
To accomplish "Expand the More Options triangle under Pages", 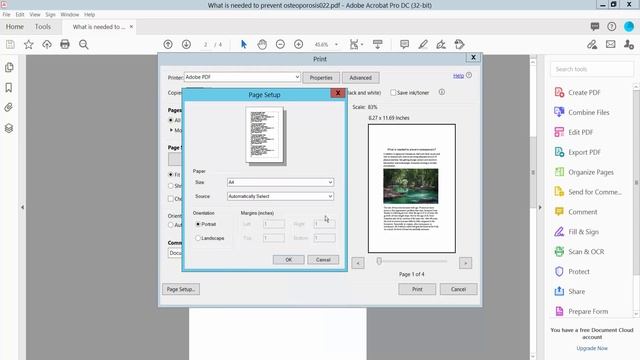I will click(x=171, y=130).
